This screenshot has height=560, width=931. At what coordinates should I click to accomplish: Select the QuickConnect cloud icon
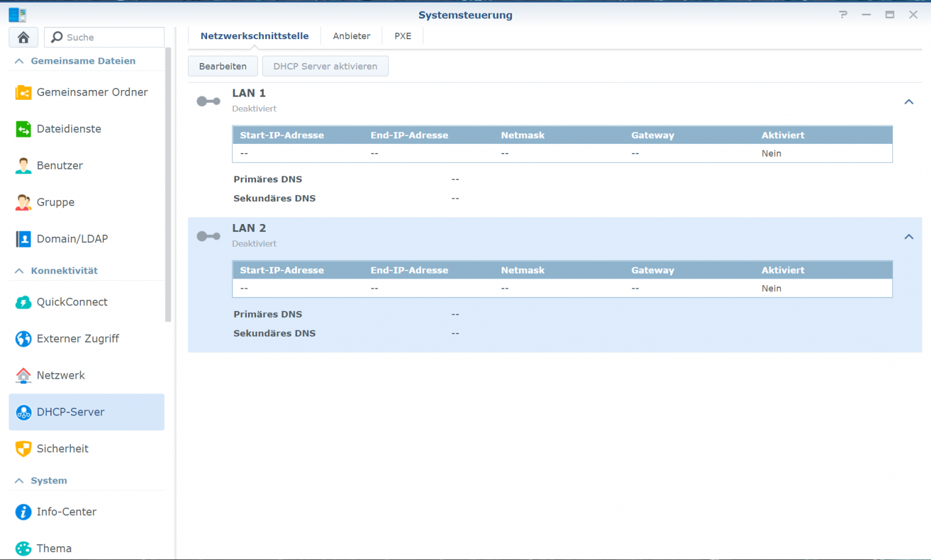point(23,302)
